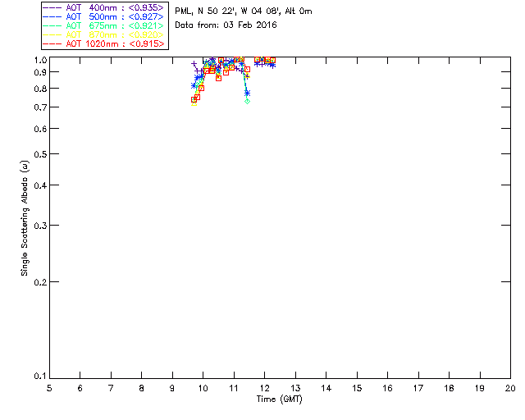Click the x-axis tick label 5
The height and width of the screenshot is (420, 525).
[x=49, y=387]
